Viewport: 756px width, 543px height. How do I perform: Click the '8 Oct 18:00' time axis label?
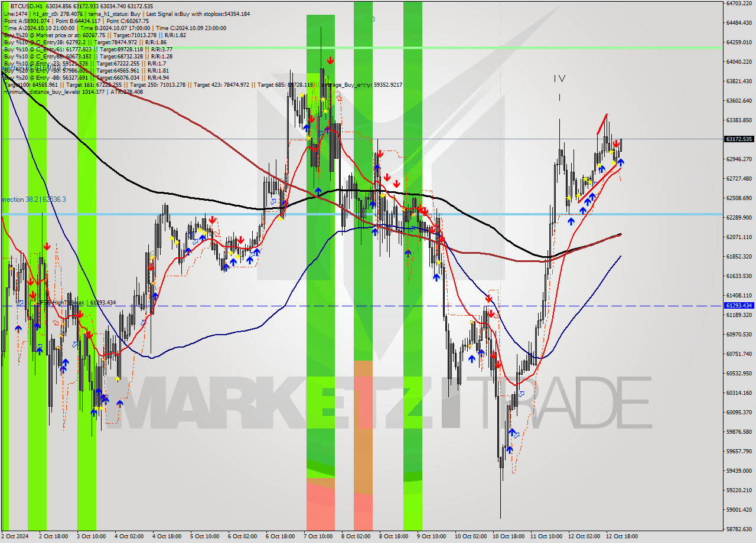pos(395,537)
